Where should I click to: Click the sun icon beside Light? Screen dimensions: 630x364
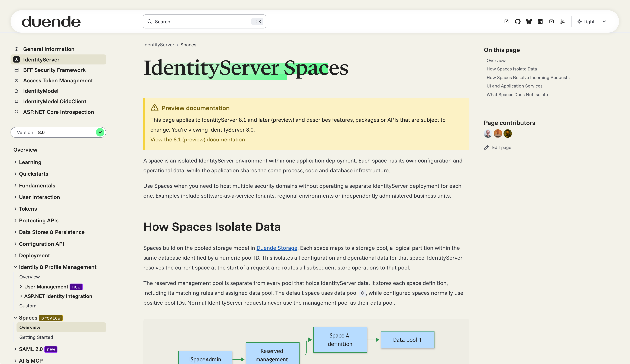(x=579, y=21)
